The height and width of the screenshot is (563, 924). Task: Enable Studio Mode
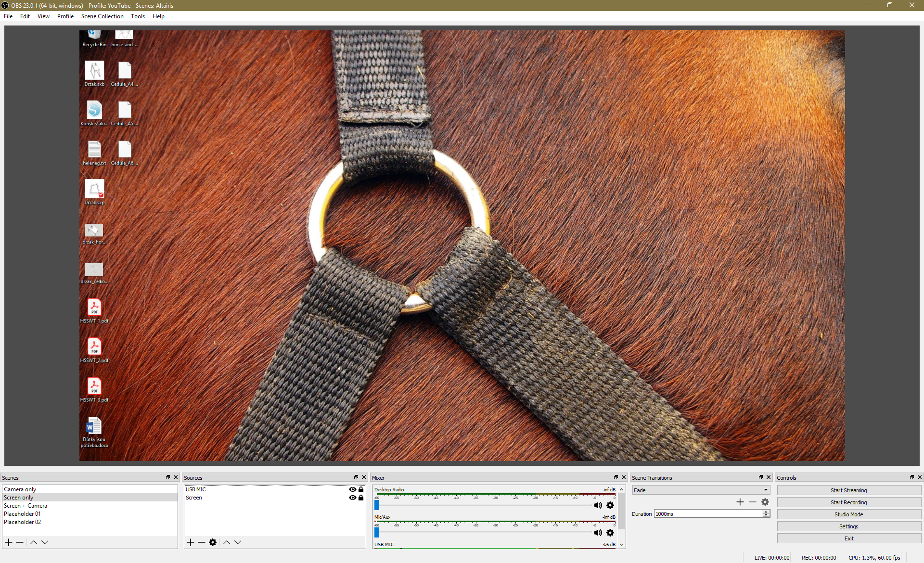[x=849, y=514]
